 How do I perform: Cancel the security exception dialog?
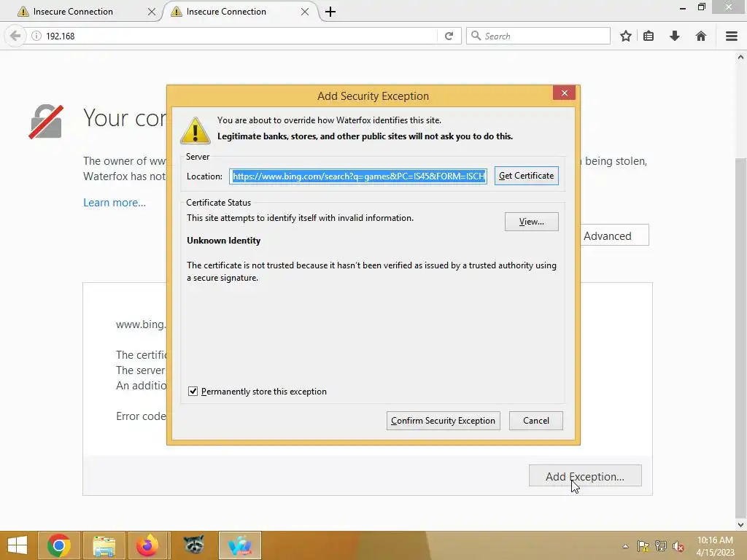(x=536, y=421)
